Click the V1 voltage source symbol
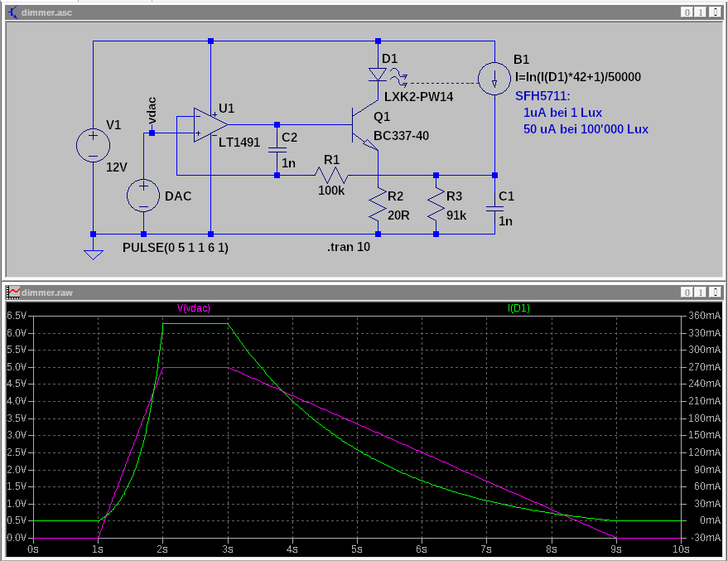Screen dimensions: 728x561 coord(94,145)
